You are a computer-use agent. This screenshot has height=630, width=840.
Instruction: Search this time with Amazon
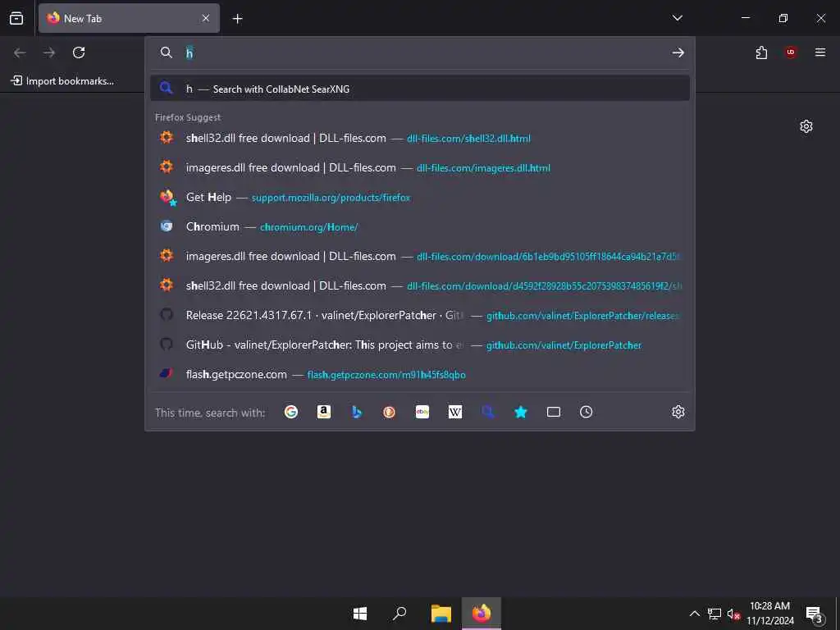323,412
